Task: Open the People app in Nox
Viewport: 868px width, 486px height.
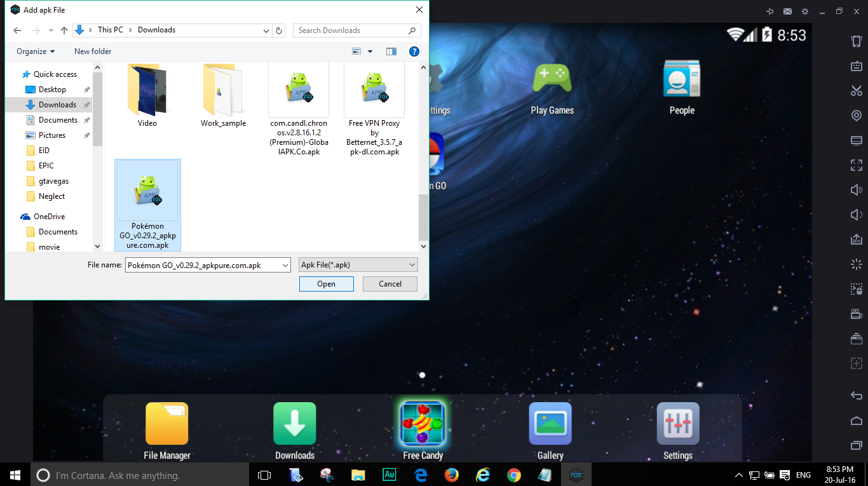Action: [682, 89]
